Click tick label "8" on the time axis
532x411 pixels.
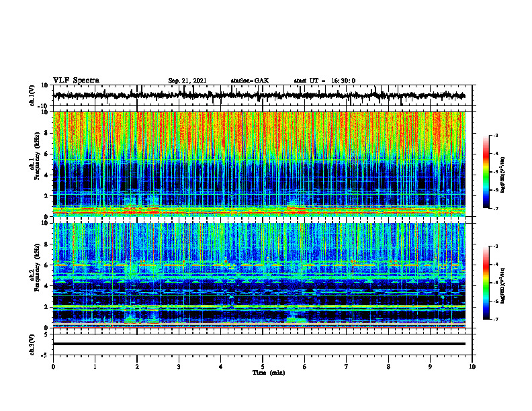pos(388,367)
